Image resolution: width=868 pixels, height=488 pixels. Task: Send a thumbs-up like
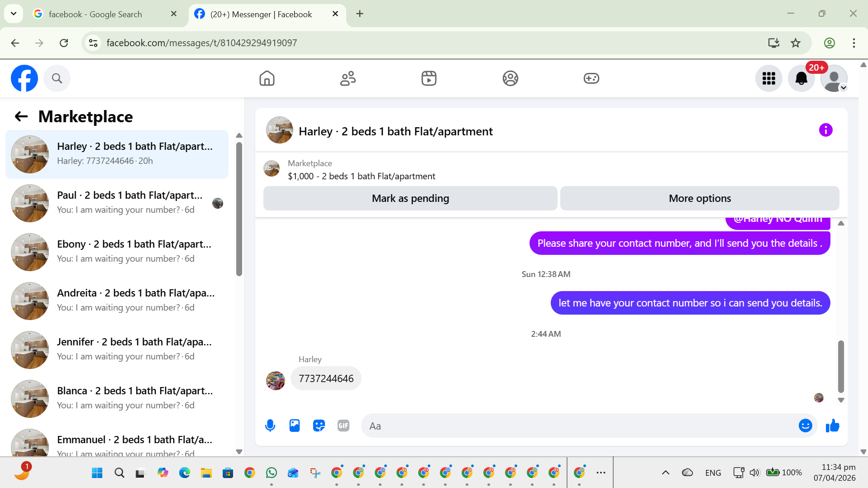(x=833, y=426)
